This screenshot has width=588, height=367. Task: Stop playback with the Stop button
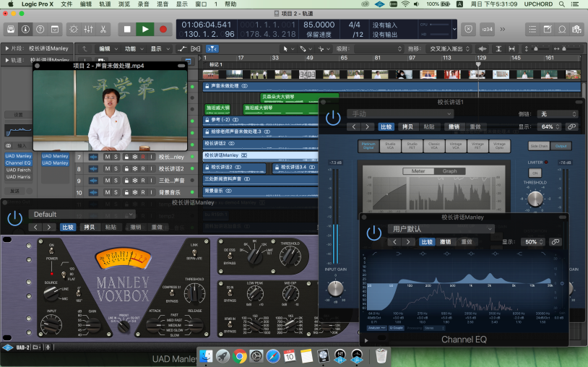127,29
